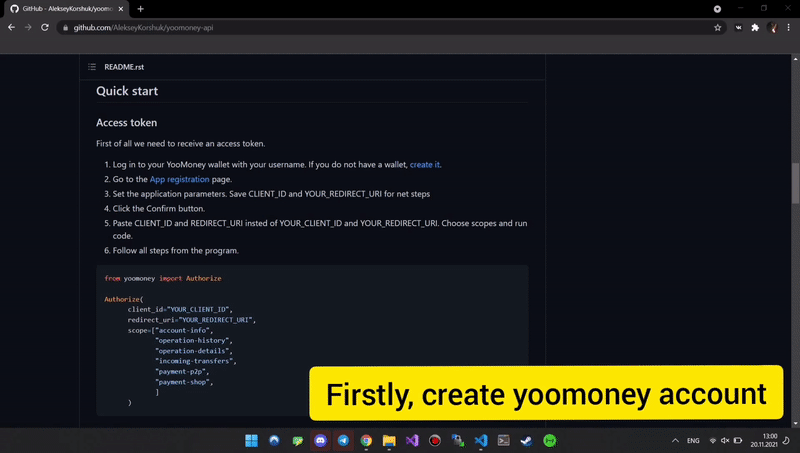The height and width of the screenshot is (453, 800).
Task: Open the Chrome three-dot menu
Action: coord(788,28)
